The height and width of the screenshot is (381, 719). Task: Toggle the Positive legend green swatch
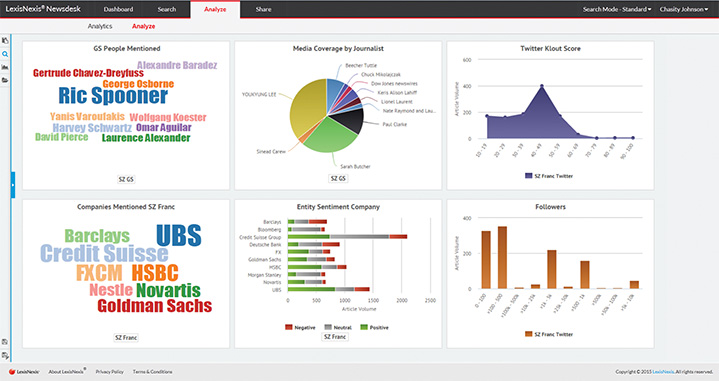[x=364, y=327]
